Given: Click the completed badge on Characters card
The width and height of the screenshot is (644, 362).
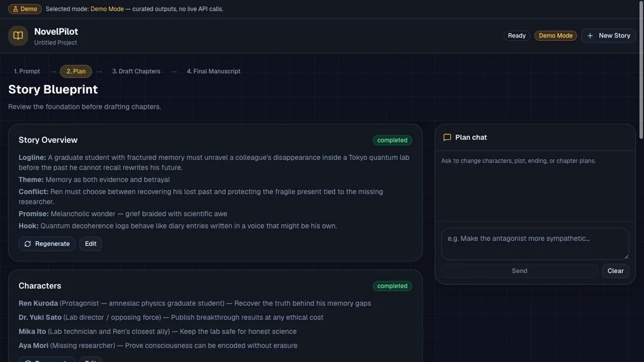Looking at the screenshot, I should 392,286.
